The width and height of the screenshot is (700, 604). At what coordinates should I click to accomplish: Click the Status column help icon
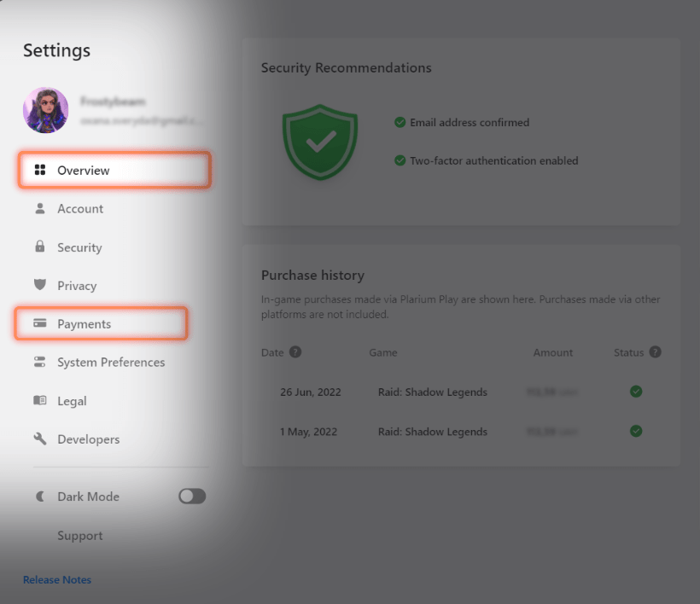656,352
